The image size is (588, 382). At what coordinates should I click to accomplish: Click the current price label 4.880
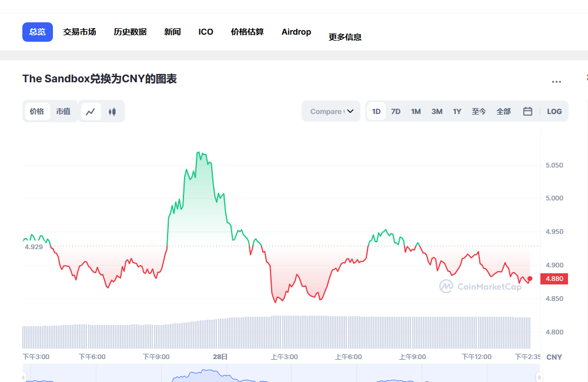[554, 279]
